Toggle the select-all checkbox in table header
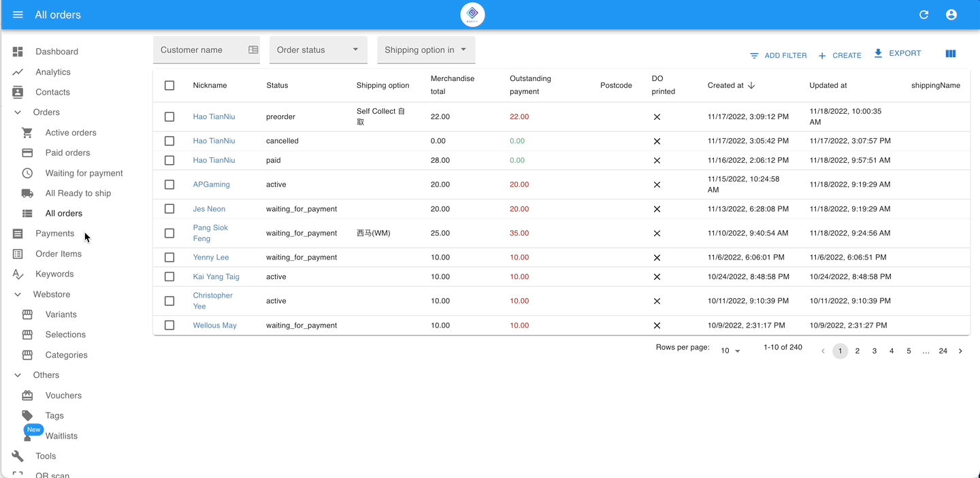 click(169, 86)
